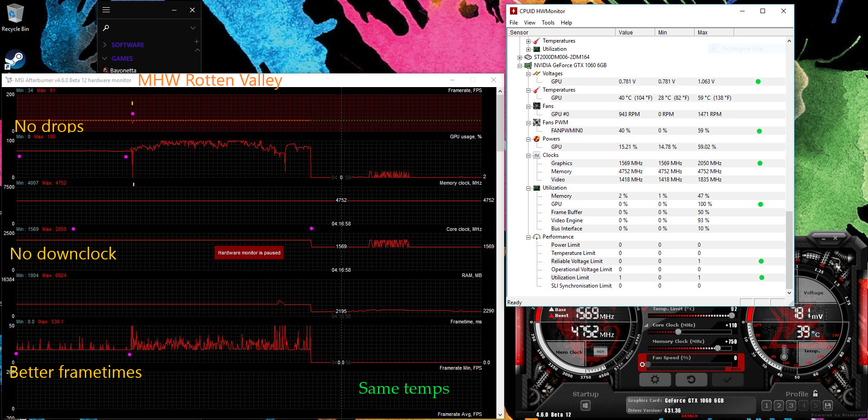The width and height of the screenshot is (868, 420).
Task: Select Afterburner profile slot 5
Action: (815, 405)
